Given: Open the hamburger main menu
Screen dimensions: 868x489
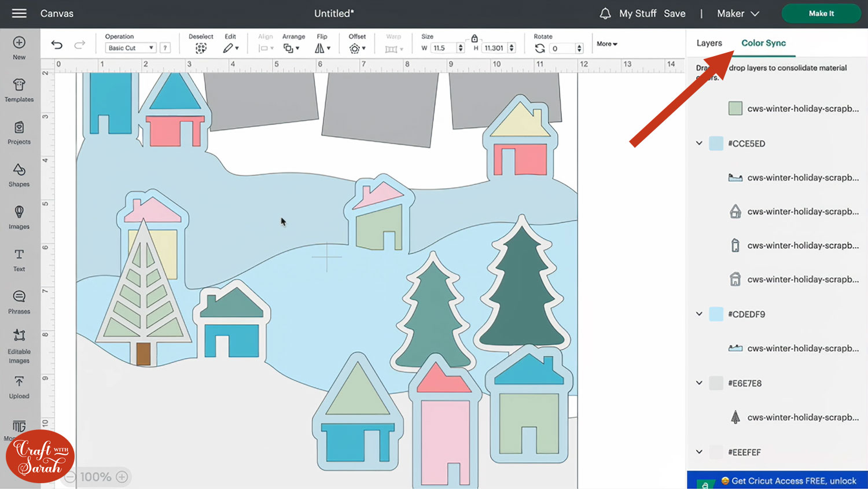Looking at the screenshot, I should point(19,13).
